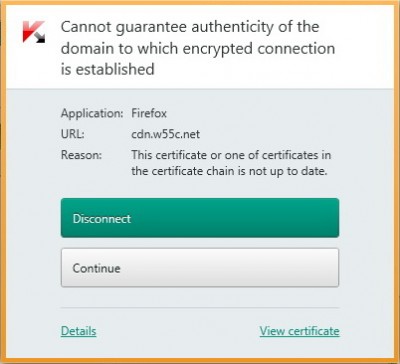Click the 'Reason:' field label
Screen dimensions: 400x364
click(x=81, y=155)
